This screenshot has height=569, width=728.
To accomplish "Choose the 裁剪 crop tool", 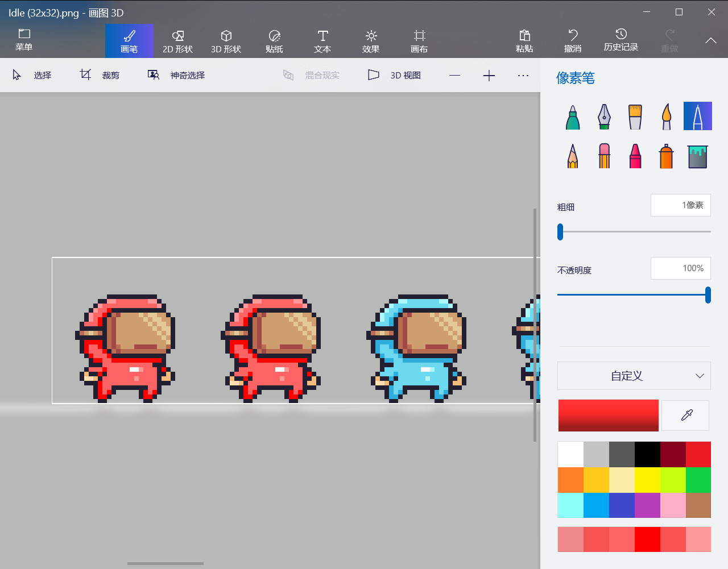I will pos(100,75).
